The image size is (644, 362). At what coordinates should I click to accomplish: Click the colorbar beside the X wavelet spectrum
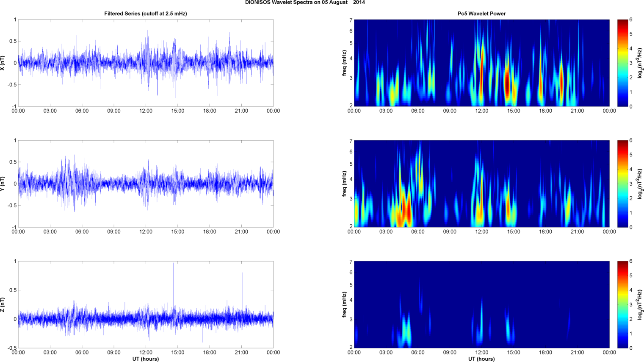click(x=622, y=63)
